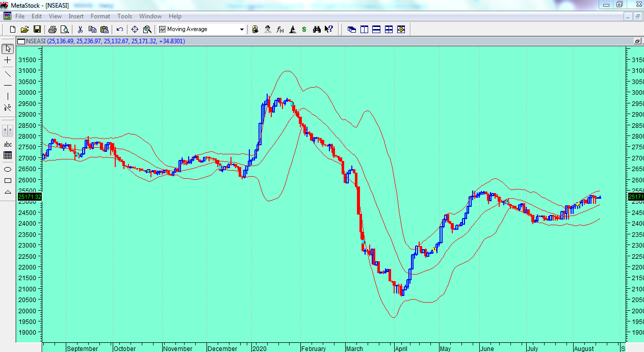The width and height of the screenshot is (644, 352).
Task: Select the triangle drawing tool
Action: [8, 192]
